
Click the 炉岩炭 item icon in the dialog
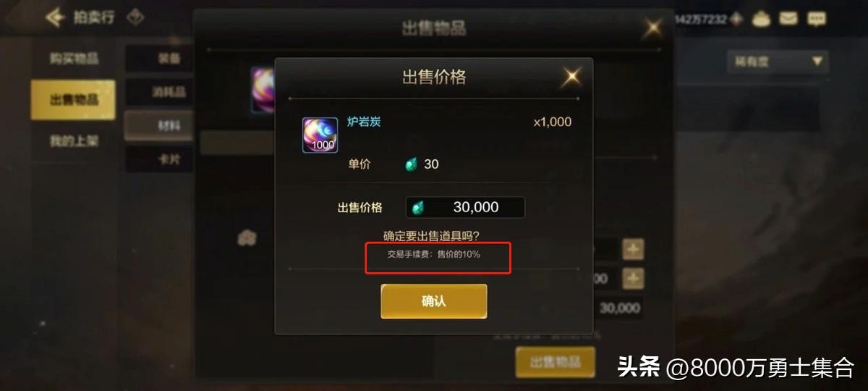320,134
